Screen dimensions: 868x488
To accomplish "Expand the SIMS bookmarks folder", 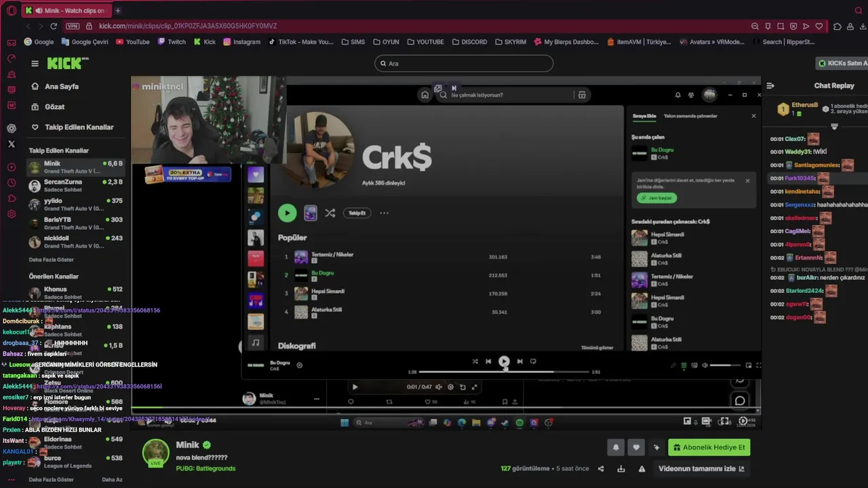I will (353, 41).
